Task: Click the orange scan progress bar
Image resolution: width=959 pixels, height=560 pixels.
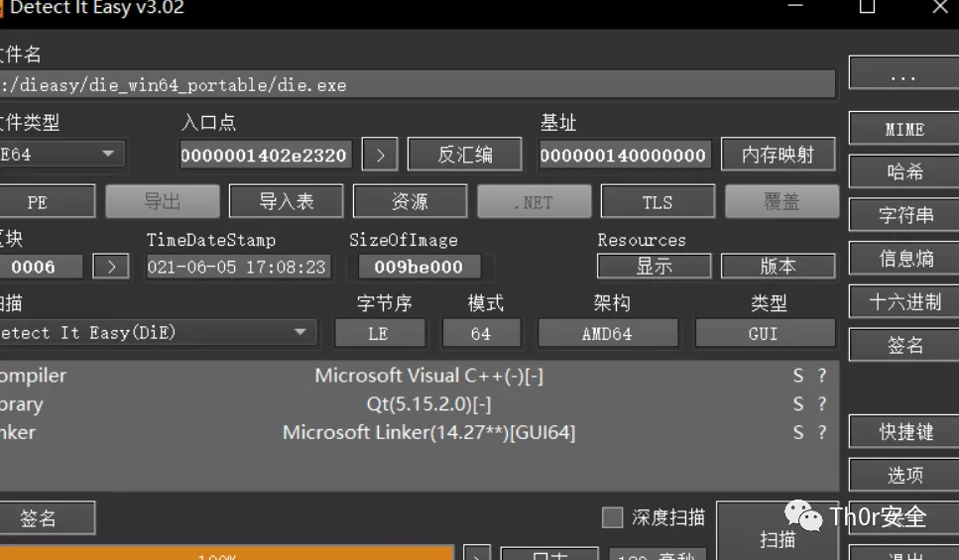Action: 226,553
